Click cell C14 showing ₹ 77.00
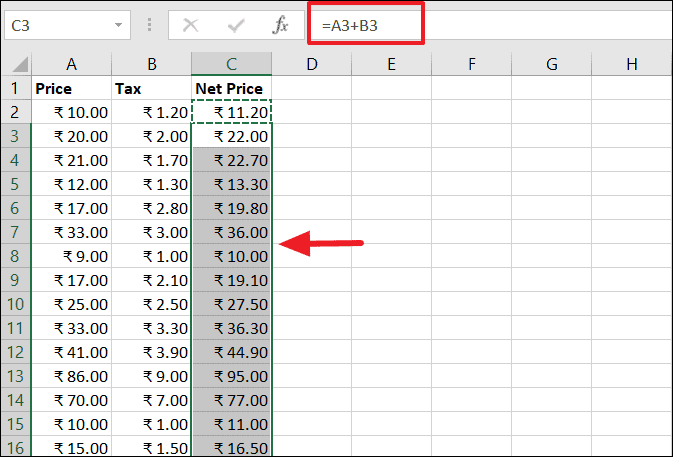Screen dimensions: 673x457 tap(231, 400)
